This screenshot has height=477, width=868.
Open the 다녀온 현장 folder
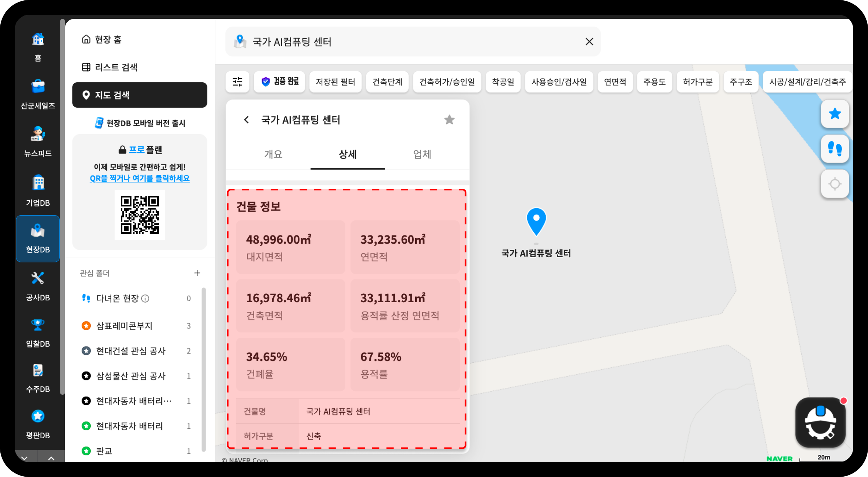point(136,298)
